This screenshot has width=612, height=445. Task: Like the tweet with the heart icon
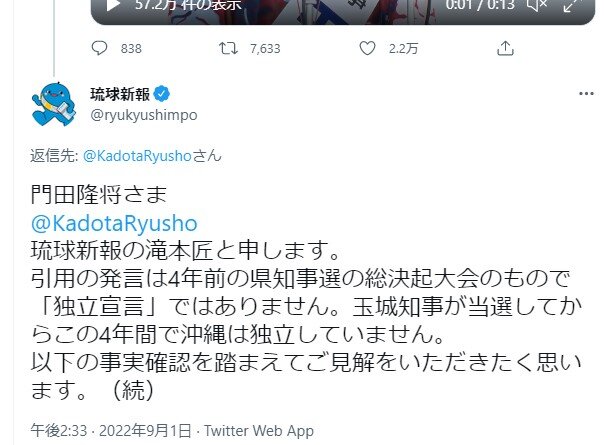367,48
